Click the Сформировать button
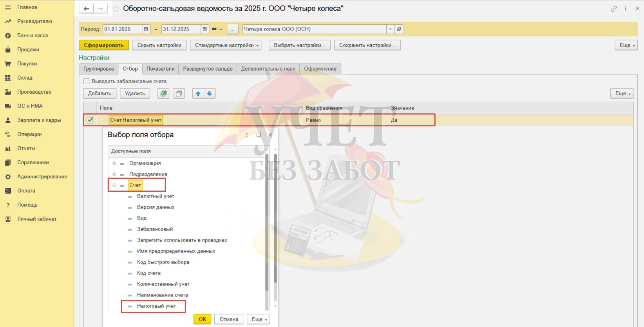The width and height of the screenshot is (644, 327). [x=103, y=45]
